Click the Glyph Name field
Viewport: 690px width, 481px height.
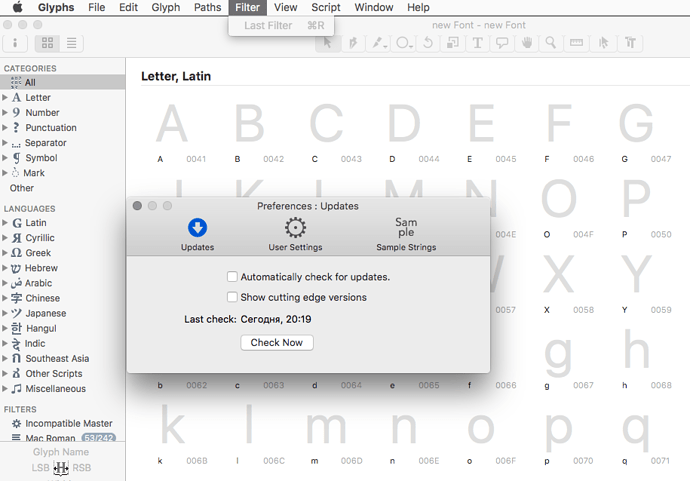click(61, 452)
